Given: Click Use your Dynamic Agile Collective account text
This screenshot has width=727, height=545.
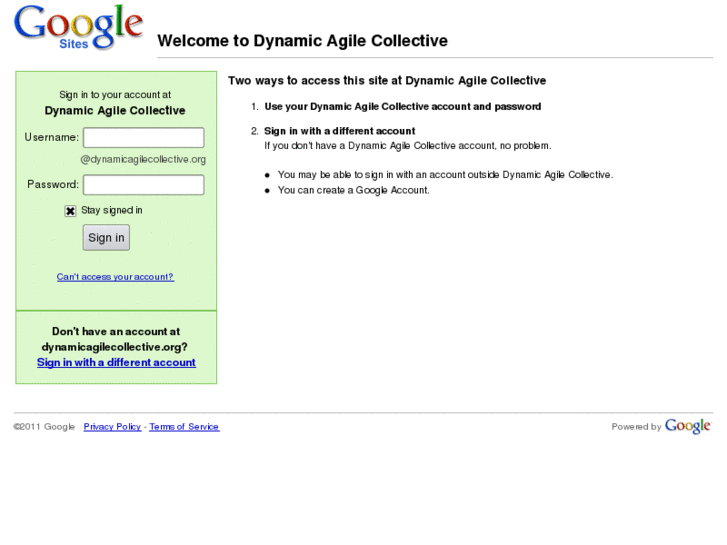Looking at the screenshot, I should 402,107.
